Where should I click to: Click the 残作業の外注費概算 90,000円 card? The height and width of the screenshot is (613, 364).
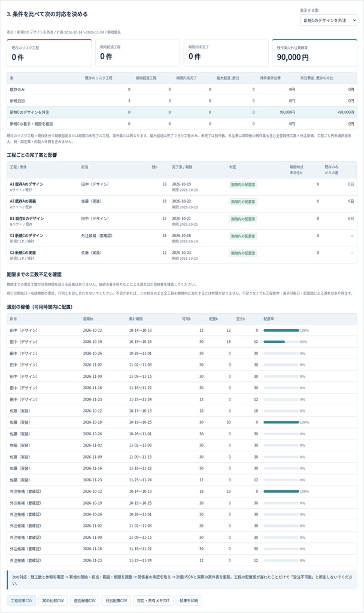click(x=315, y=53)
